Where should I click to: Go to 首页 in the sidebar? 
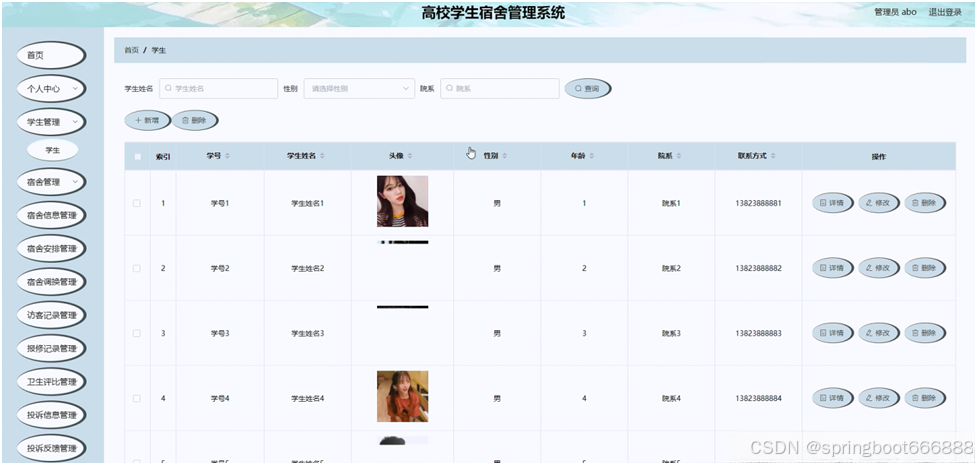click(51, 55)
